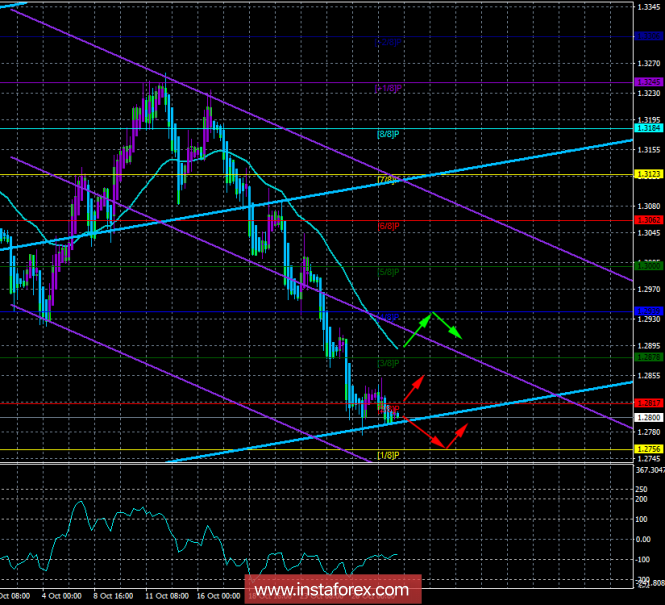This screenshot has width=665, height=605.
Task: Select the 8 Oct 16:00 time label
Action: [113, 596]
